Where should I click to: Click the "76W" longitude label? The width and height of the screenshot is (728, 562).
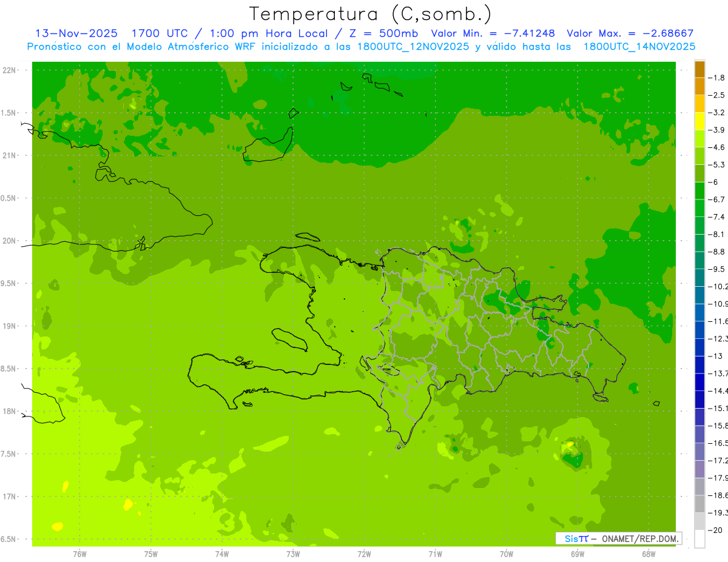pyautogui.click(x=79, y=554)
